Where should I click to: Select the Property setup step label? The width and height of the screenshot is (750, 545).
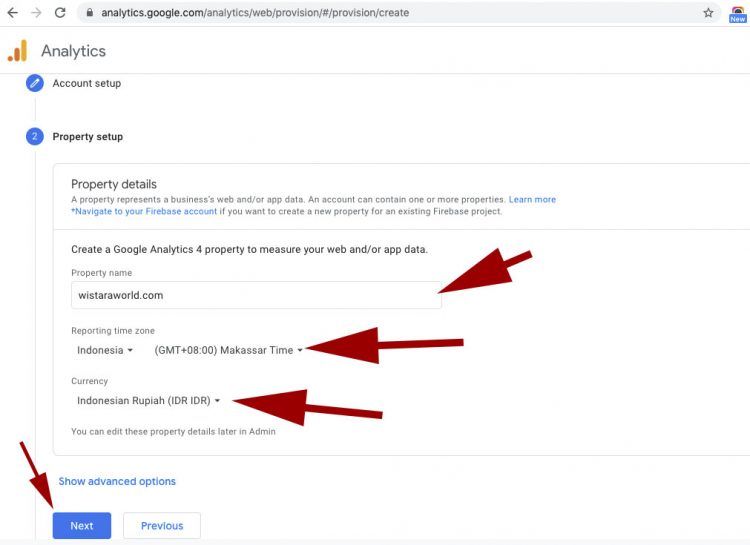pyautogui.click(x=88, y=137)
